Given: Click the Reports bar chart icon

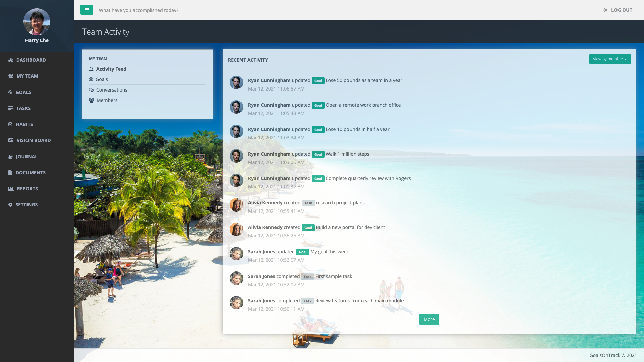Looking at the screenshot, I should pos(11,189).
